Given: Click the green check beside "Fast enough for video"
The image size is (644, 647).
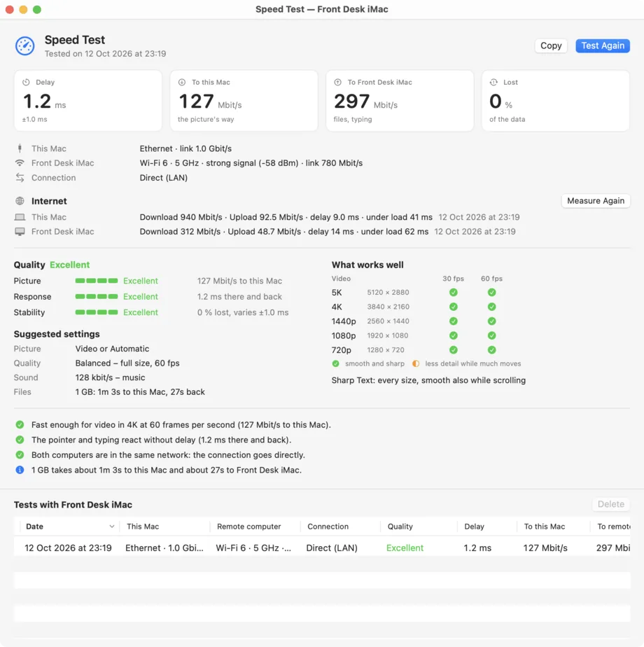Looking at the screenshot, I should [x=20, y=424].
